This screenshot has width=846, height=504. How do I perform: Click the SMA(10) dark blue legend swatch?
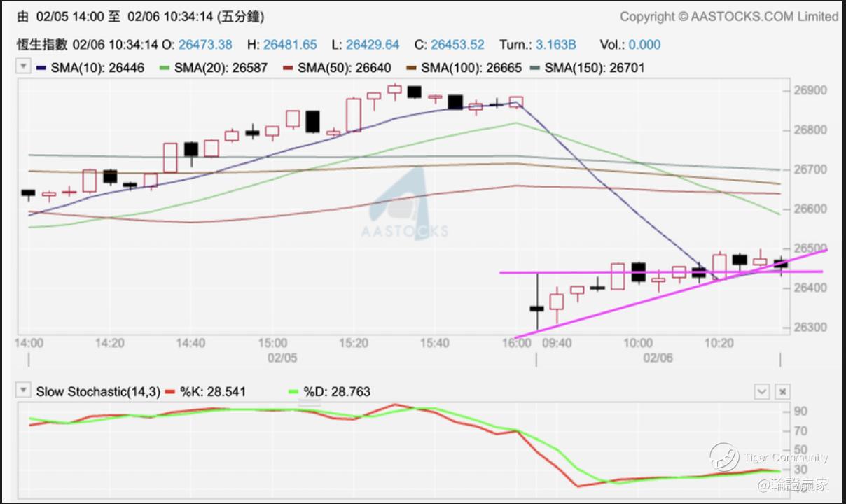(41, 68)
